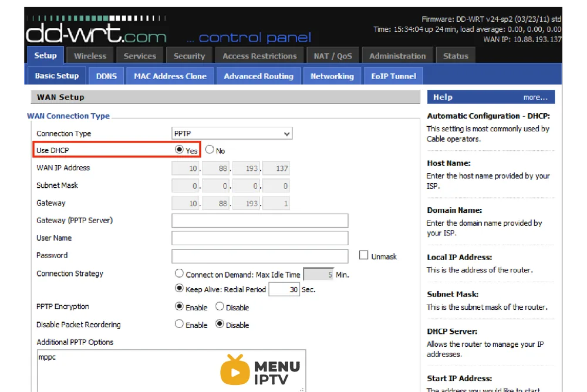
Task: Expand the Connection Type PPTP dropdown
Action: click(x=232, y=134)
